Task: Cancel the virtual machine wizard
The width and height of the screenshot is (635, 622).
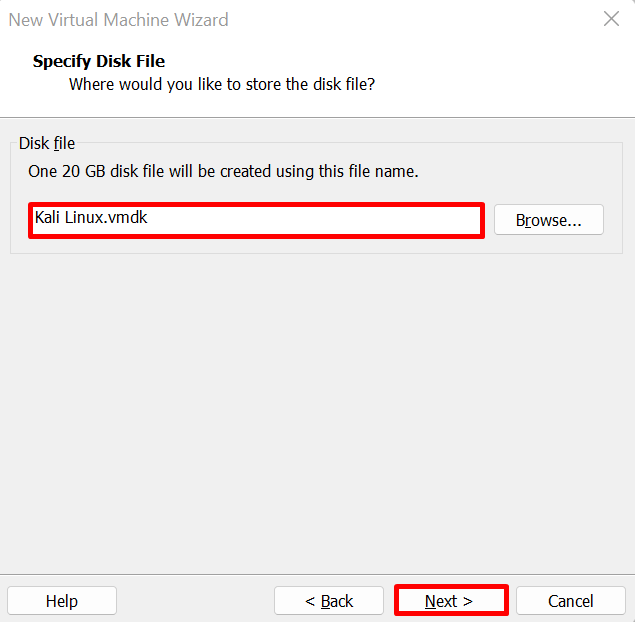Action: [571, 601]
